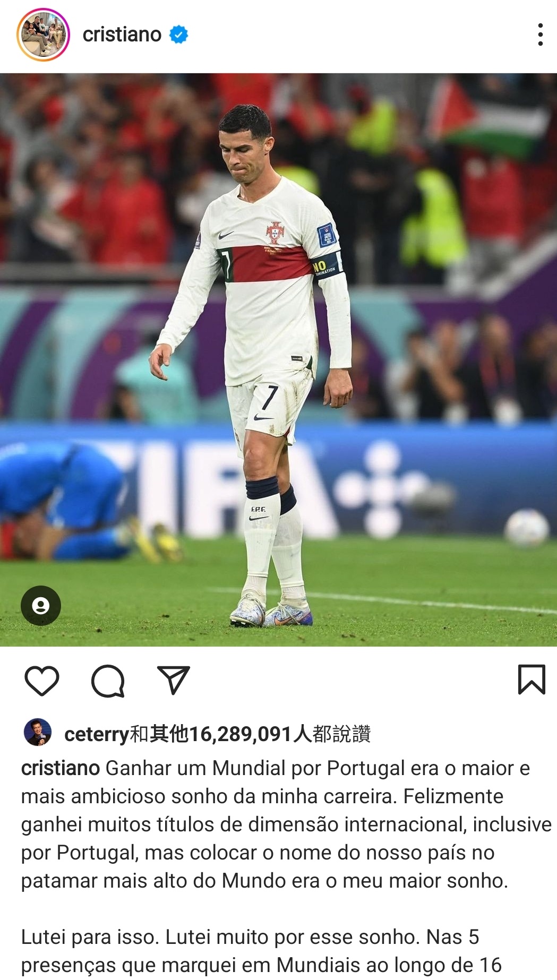
Task: Tap the blue verified badge
Action: pyautogui.click(x=178, y=35)
